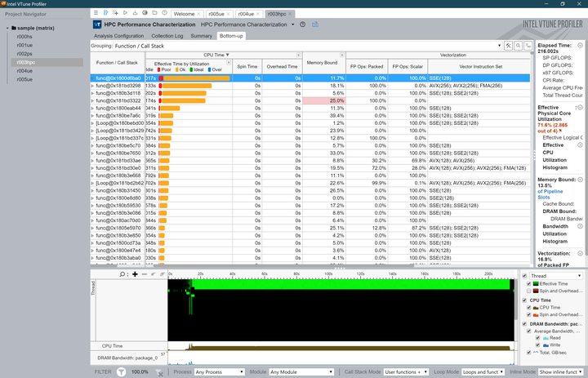This screenshot has width=588, height=378.
Task: Click the filter funnel icon in FILTER bar
Action: (121, 372)
